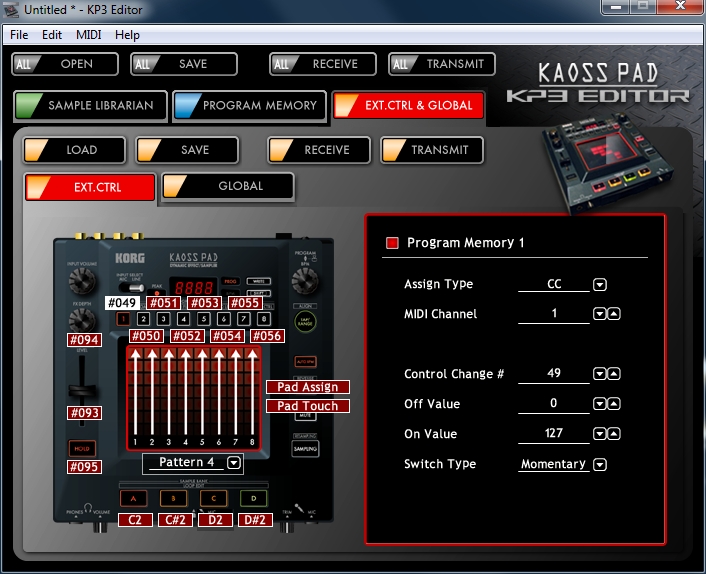This screenshot has width=706, height=574.
Task: Decrease the On Value
Action: [x=599, y=434]
